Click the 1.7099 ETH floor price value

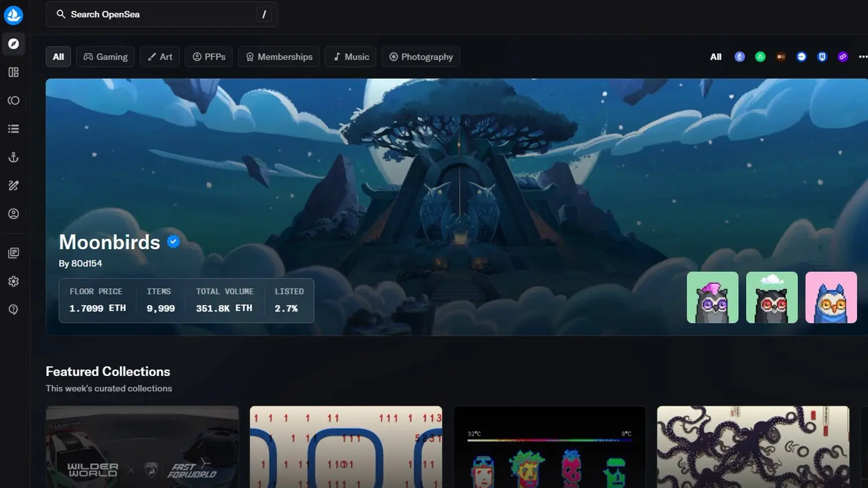pyautogui.click(x=98, y=308)
